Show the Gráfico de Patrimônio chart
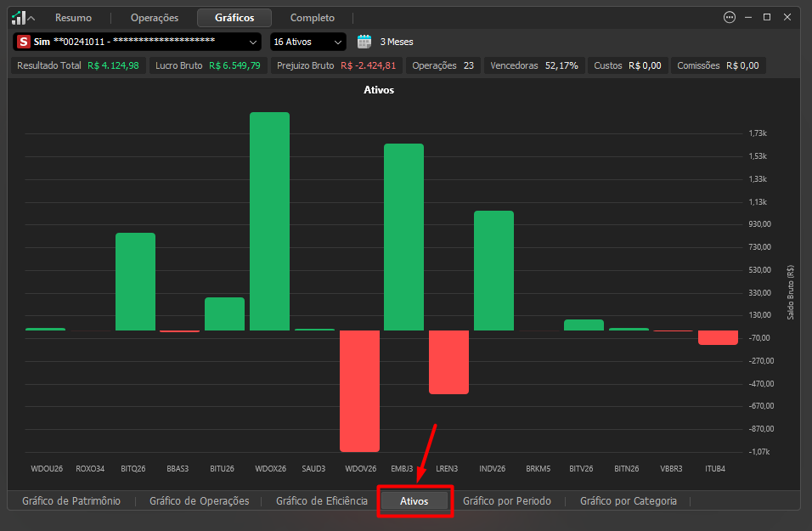This screenshot has height=531, width=812. (x=71, y=501)
